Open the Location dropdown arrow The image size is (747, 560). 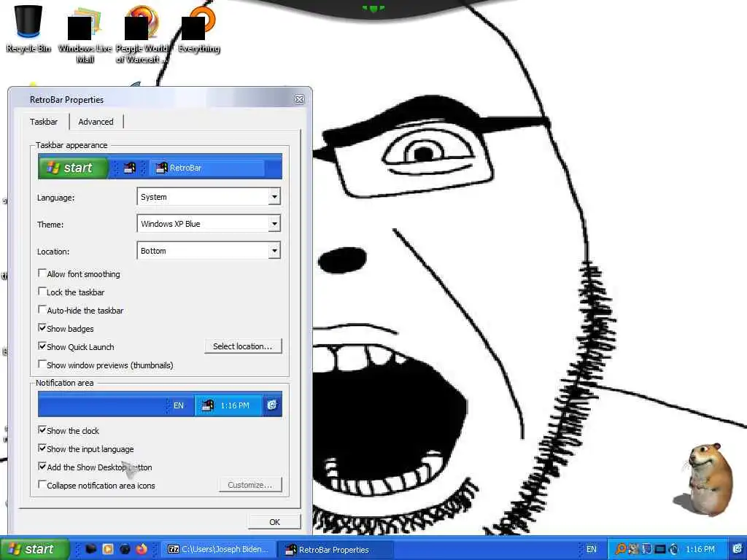(x=274, y=251)
